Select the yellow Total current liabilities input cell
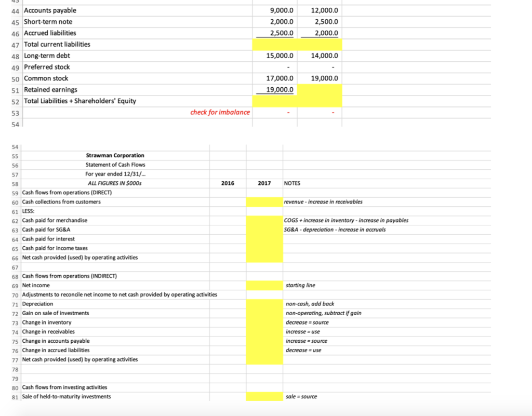532x416 pixels. [x=274, y=45]
